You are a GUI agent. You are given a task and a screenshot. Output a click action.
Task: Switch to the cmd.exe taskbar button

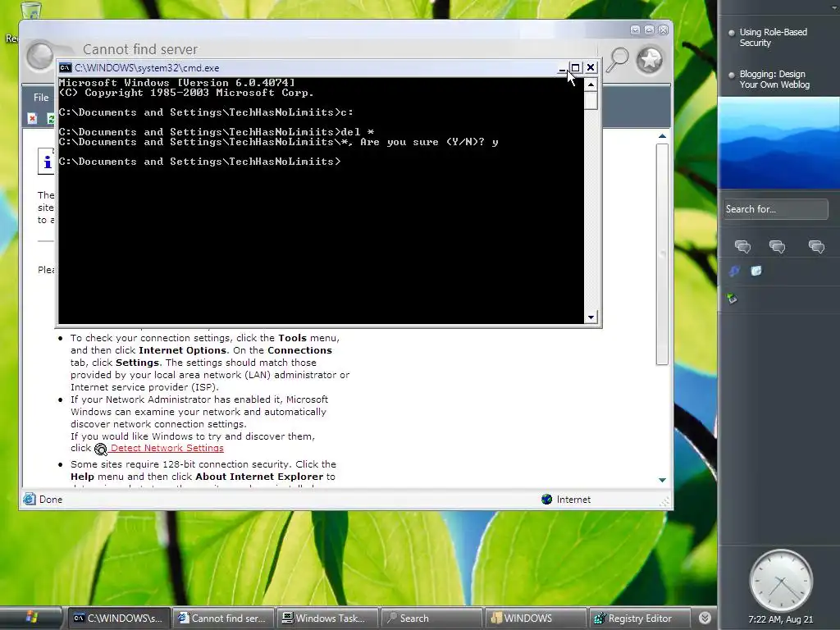pos(118,619)
